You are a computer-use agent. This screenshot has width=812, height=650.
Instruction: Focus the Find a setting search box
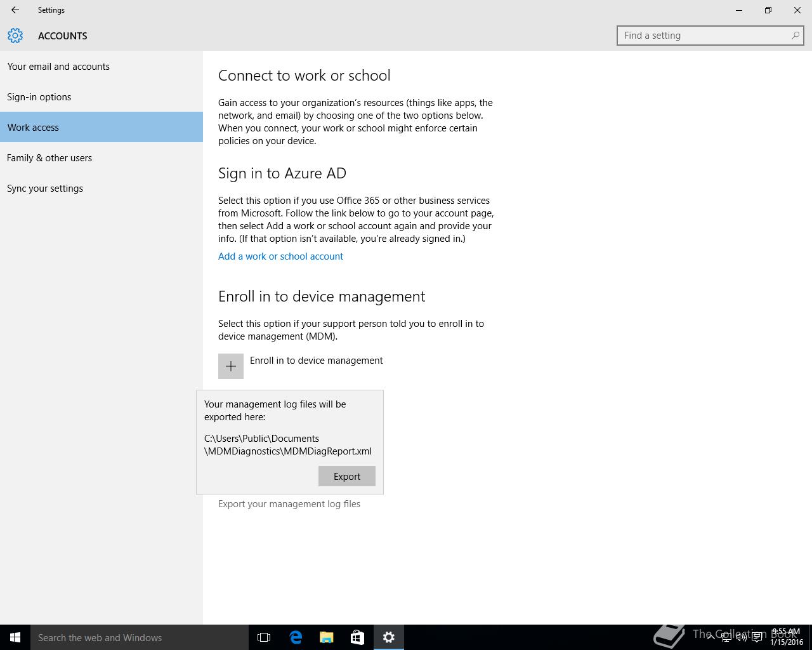pyautogui.click(x=710, y=36)
